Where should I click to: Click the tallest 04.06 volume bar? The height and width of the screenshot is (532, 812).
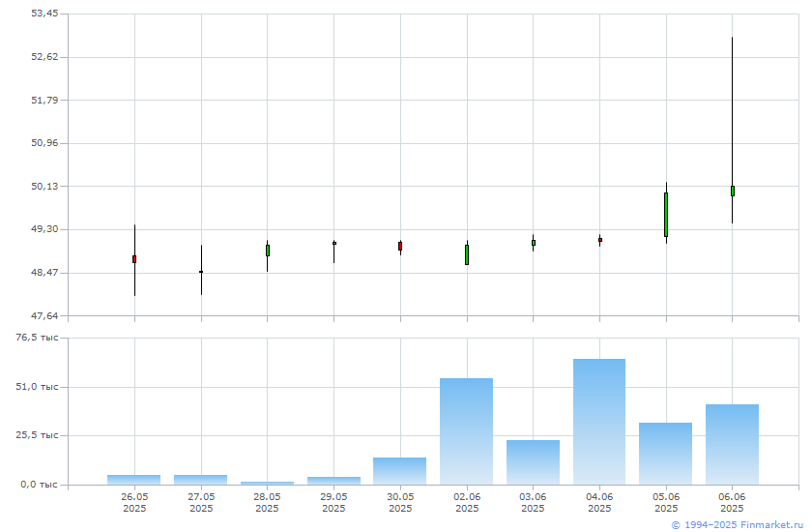point(599,422)
